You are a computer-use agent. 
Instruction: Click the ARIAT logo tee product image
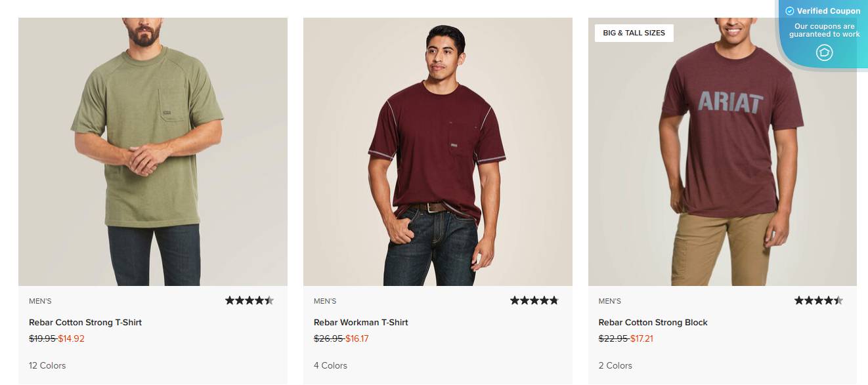(x=722, y=151)
